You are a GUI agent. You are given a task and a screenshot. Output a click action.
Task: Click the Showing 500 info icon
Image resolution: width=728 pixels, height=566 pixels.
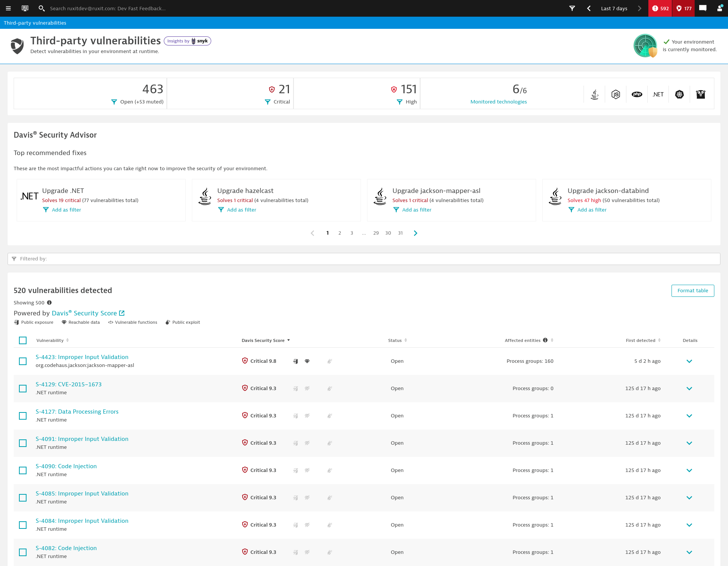coord(49,303)
